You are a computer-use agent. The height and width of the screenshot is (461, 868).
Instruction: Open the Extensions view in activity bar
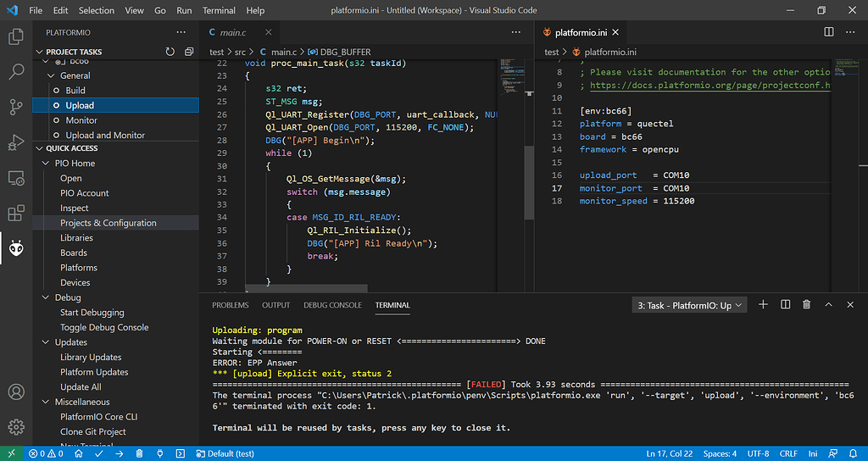click(16, 213)
